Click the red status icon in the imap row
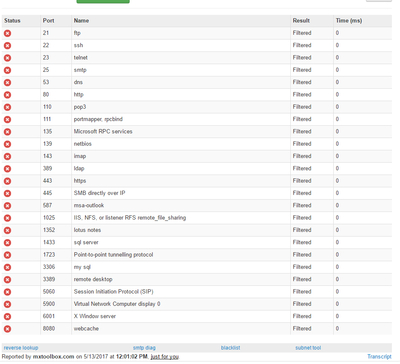This screenshot has width=400, height=364. tap(7, 157)
